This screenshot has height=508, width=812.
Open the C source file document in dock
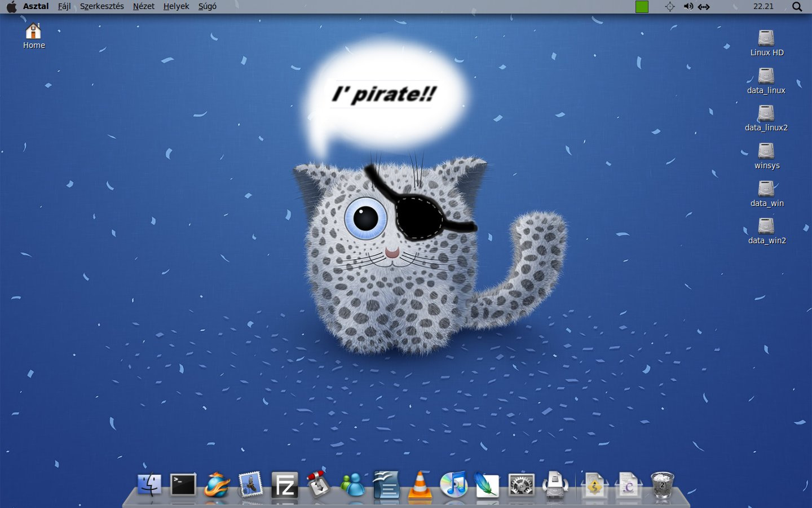click(x=628, y=485)
